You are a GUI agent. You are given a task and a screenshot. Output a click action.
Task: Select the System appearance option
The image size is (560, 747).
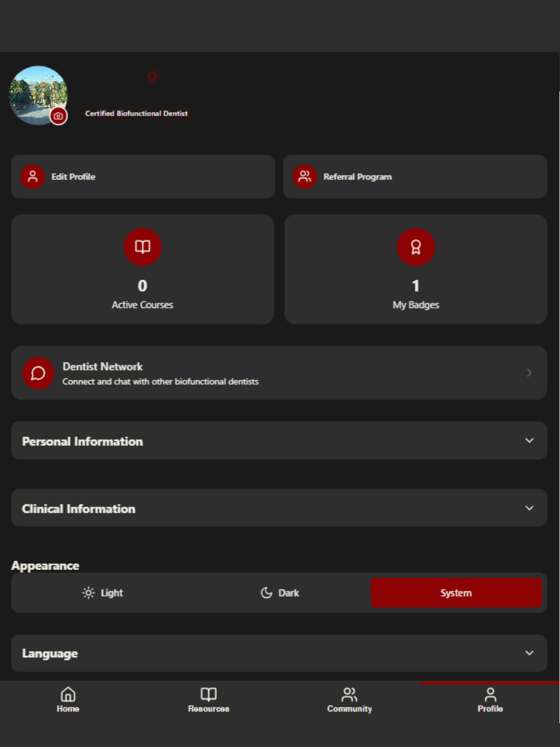[x=456, y=593]
